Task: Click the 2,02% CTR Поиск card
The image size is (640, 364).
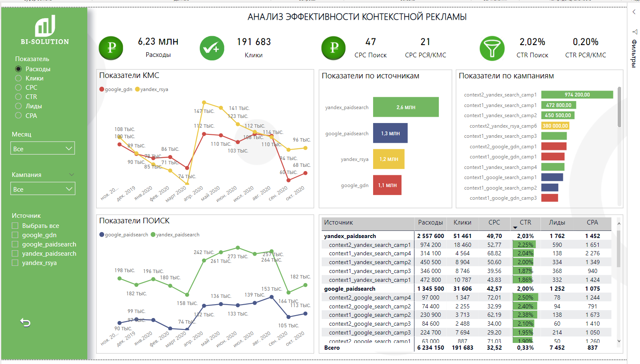Action: pyautogui.click(x=532, y=47)
